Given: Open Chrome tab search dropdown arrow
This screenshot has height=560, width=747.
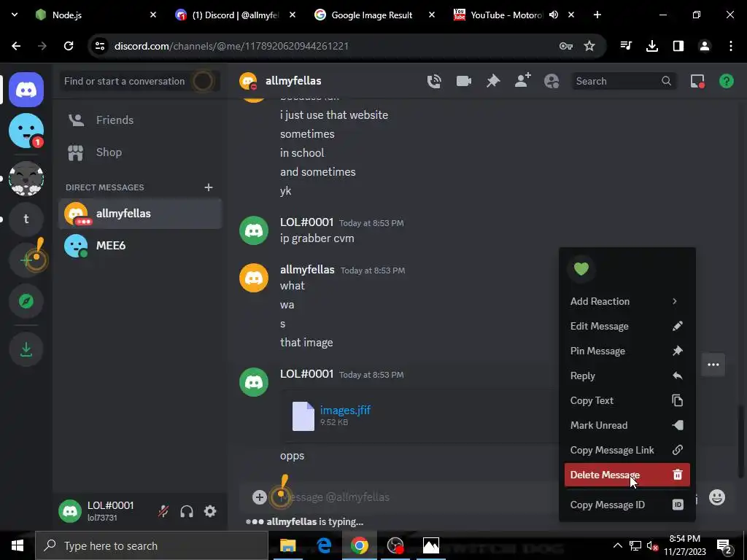Looking at the screenshot, I should (x=15, y=15).
